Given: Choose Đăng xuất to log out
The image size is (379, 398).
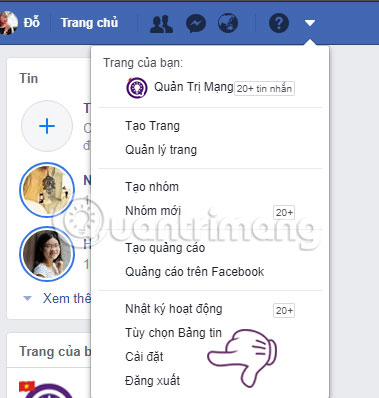Looking at the screenshot, I should pyautogui.click(x=153, y=381).
